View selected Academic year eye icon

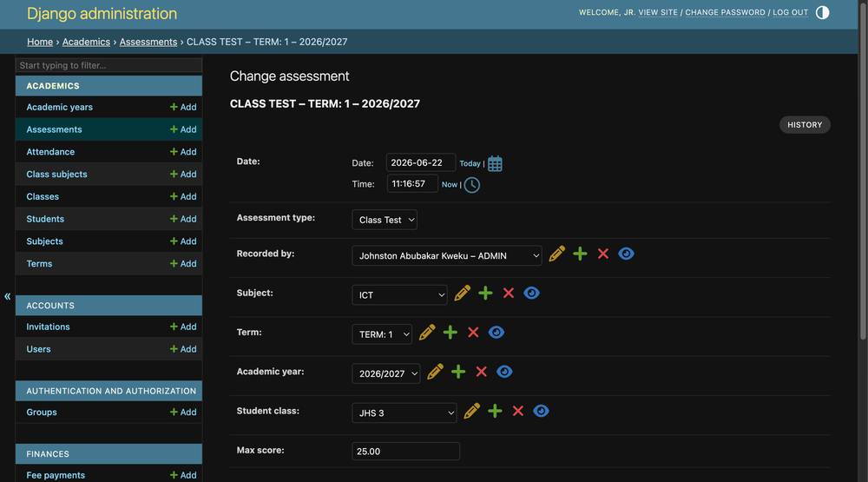click(x=504, y=372)
